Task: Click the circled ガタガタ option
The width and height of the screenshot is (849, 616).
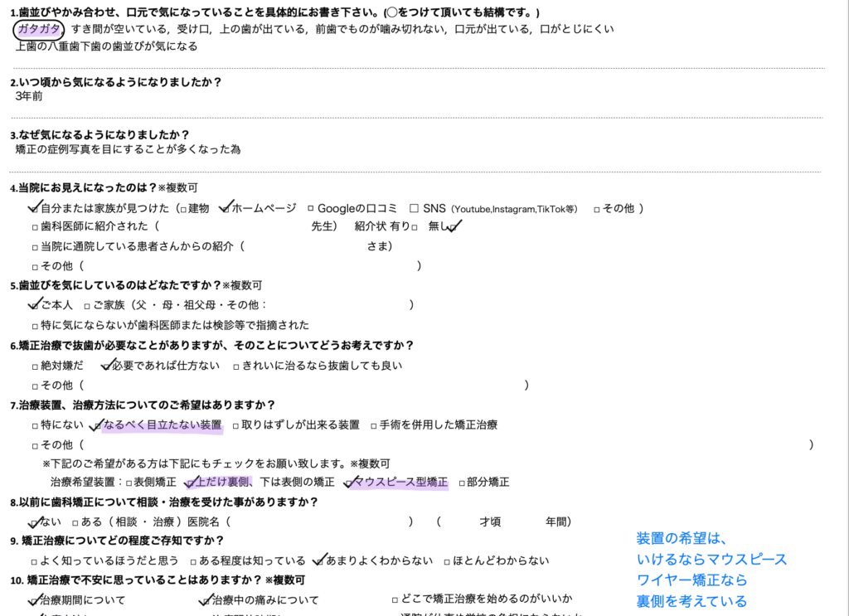Action: pyautogui.click(x=39, y=30)
